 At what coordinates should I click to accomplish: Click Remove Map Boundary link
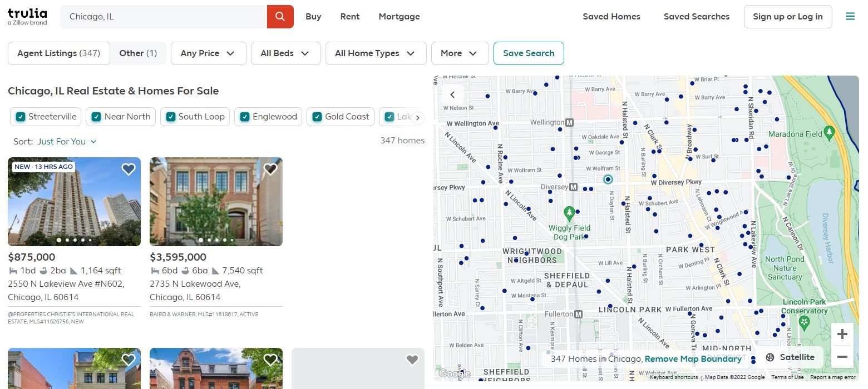[693, 359]
